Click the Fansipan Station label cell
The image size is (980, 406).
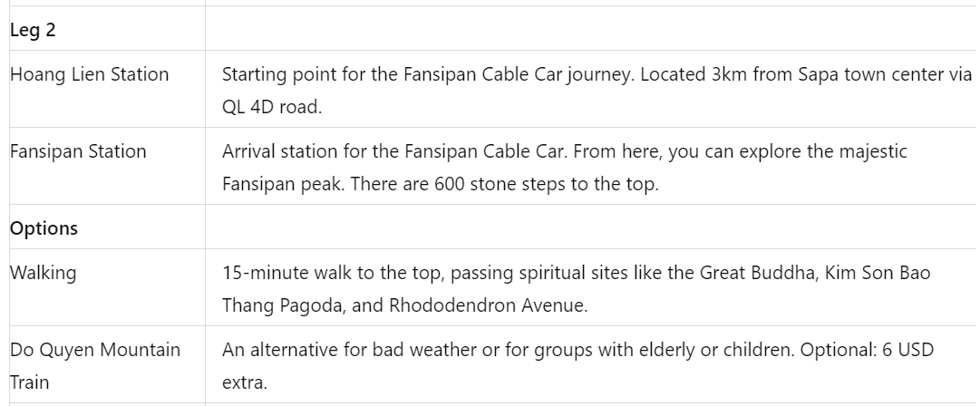pyautogui.click(x=107, y=166)
